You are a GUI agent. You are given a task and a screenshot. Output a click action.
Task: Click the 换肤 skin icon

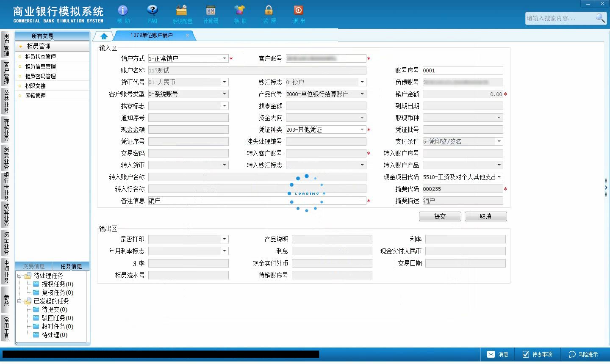tap(240, 14)
